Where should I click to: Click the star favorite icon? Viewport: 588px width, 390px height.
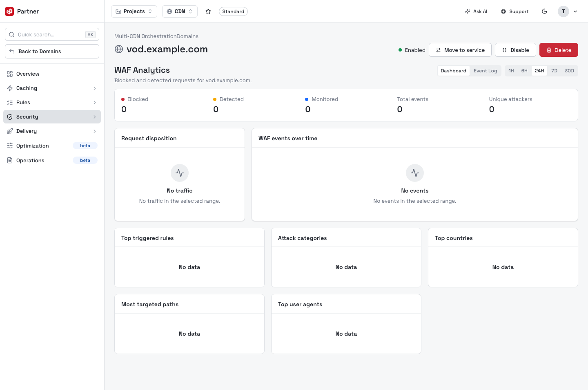pyautogui.click(x=208, y=11)
